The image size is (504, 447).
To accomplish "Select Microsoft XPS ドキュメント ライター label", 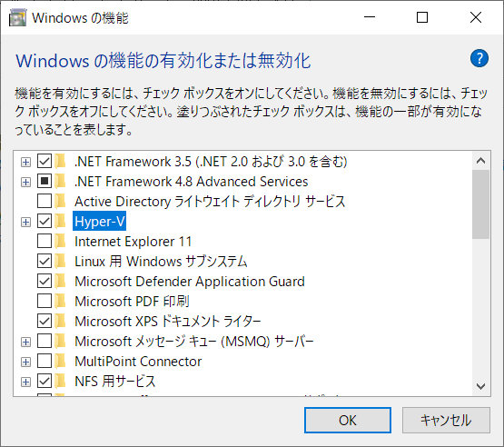I will click(168, 322).
